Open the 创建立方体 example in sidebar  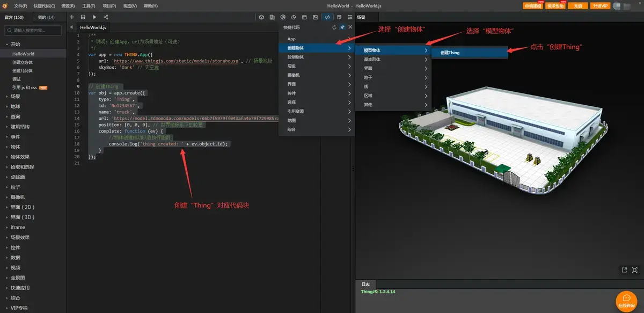pos(23,62)
